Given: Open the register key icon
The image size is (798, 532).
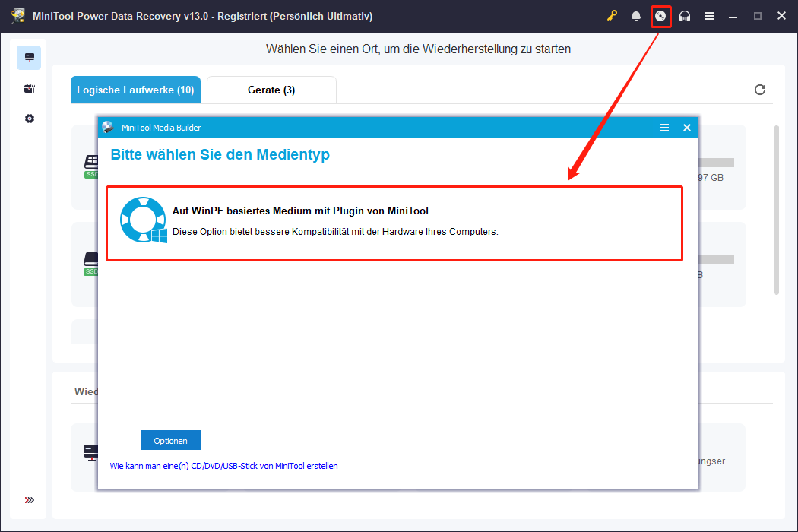Looking at the screenshot, I should [612, 16].
